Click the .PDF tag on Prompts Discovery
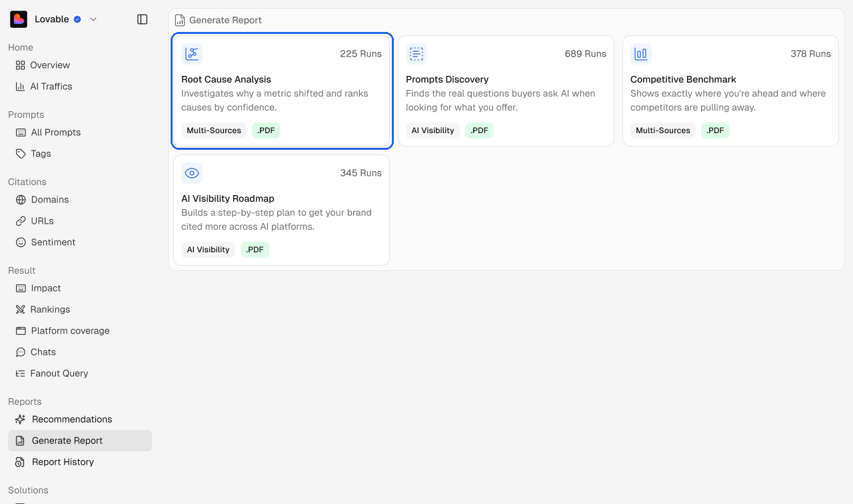The width and height of the screenshot is (853, 504). (479, 130)
